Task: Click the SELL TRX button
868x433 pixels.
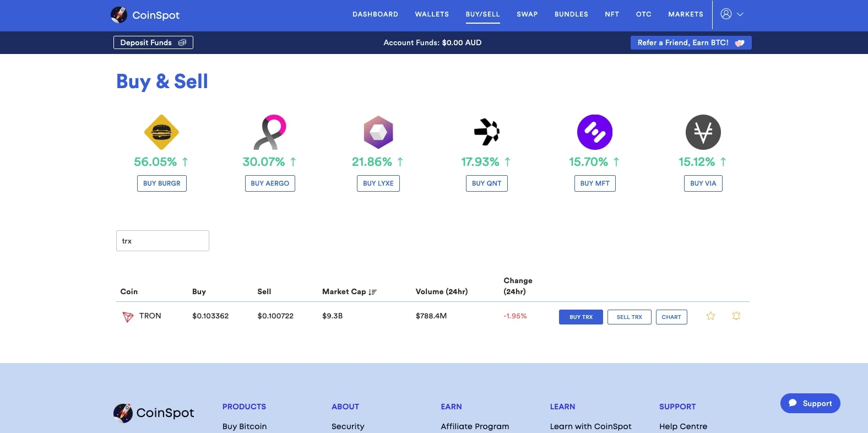Action: 630,317
